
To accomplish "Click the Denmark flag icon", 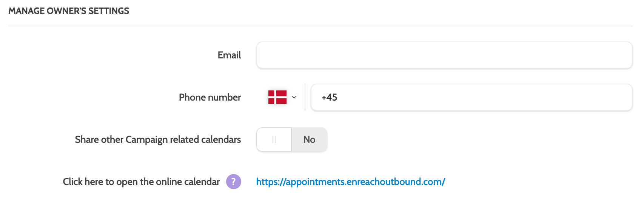I will click(277, 97).
